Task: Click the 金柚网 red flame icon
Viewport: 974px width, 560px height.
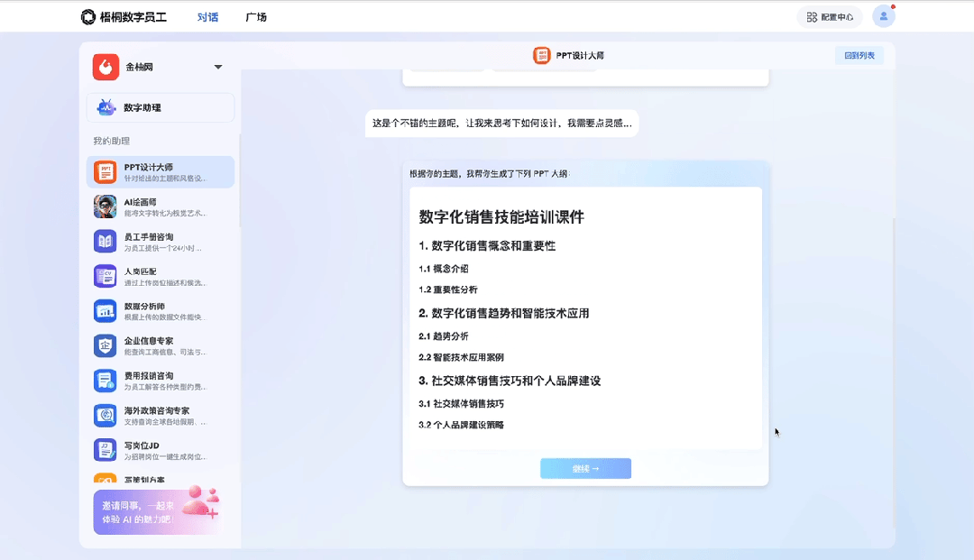Action: click(x=106, y=67)
